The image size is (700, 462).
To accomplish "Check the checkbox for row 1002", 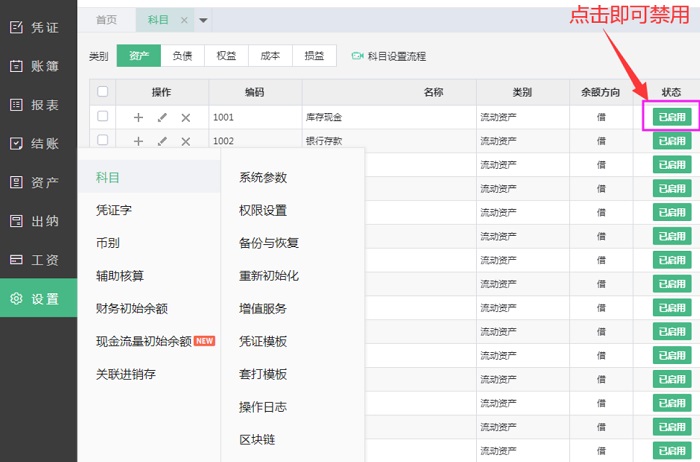I will coord(103,141).
